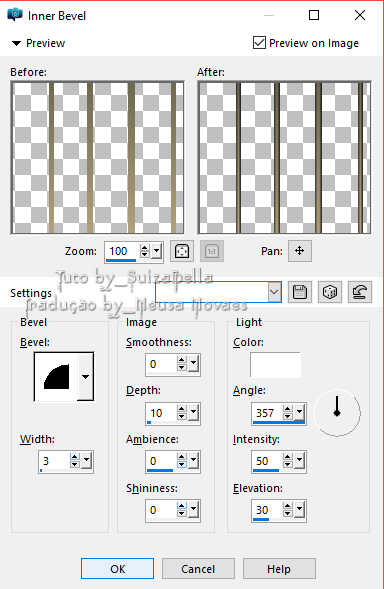
Task: Open the Bevel shape dropdown
Action: [86, 377]
